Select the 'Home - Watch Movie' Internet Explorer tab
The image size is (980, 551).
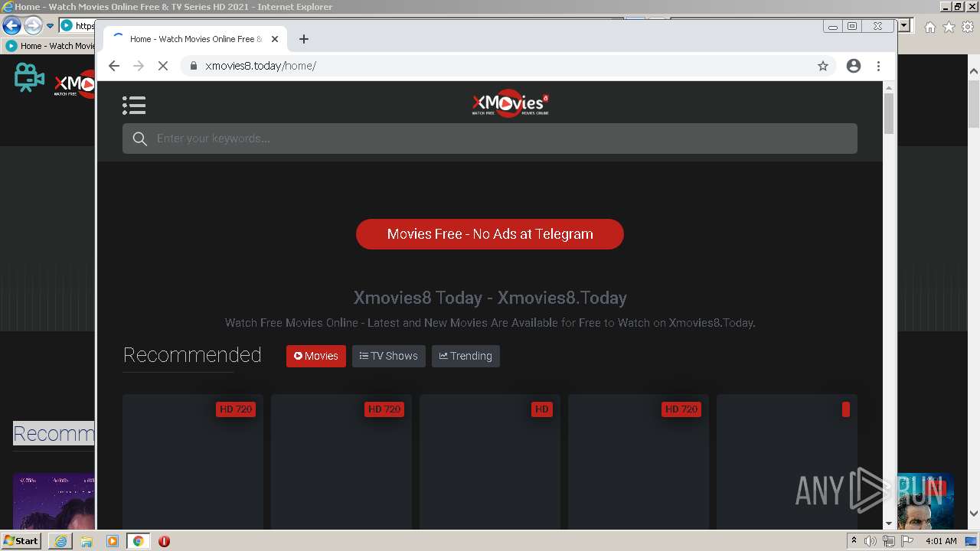point(49,46)
